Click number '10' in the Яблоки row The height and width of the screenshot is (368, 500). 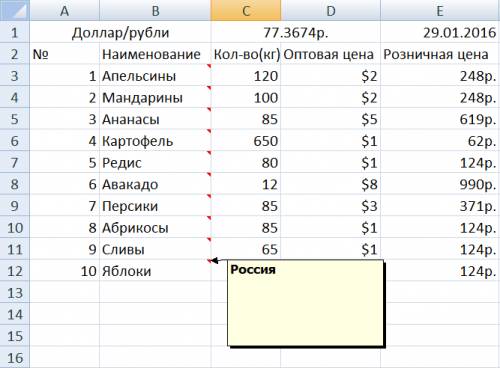click(x=65, y=270)
